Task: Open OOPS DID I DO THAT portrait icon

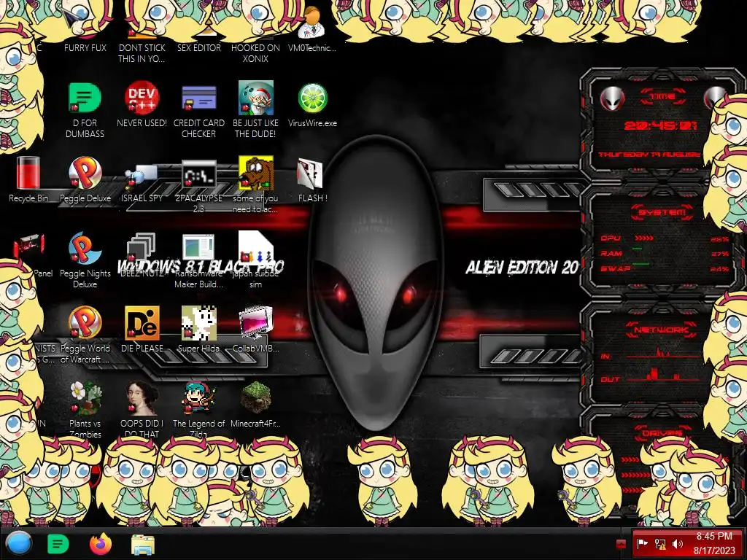Action: point(142,398)
